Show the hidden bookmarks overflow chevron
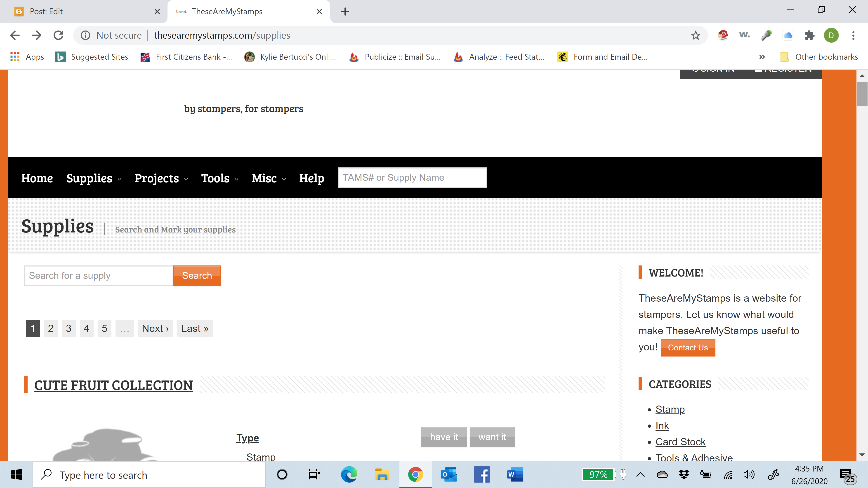868x488 pixels. (762, 57)
